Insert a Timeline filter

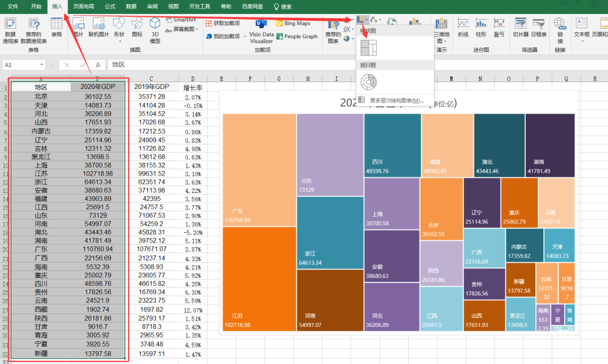click(x=538, y=26)
